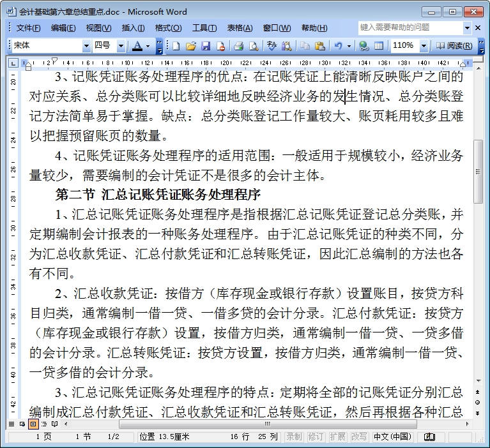Click the spelling status book icon in the status bar
This screenshot has height=448, width=490.
click(x=429, y=437)
